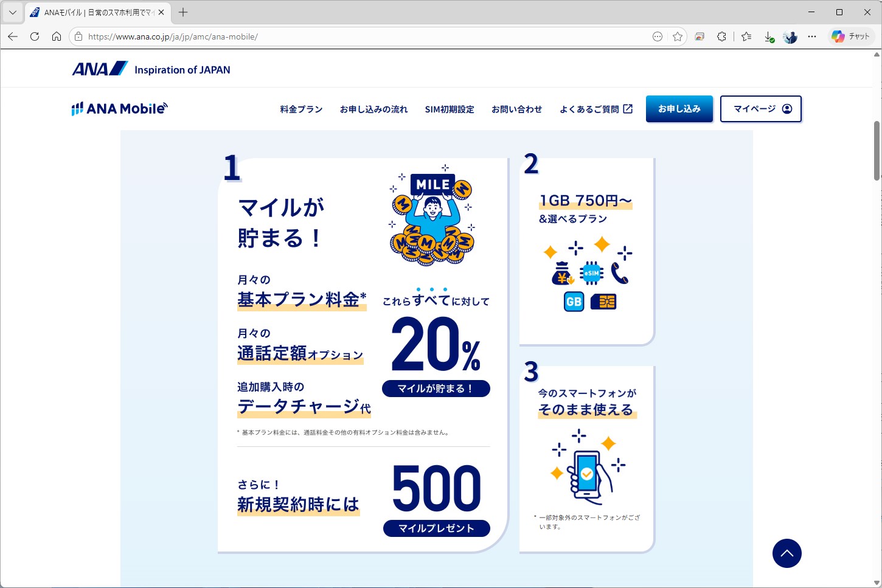This screenshot has height=588, width=882.
Task: Open browser settings and more menu
Action: coord(812,36)
